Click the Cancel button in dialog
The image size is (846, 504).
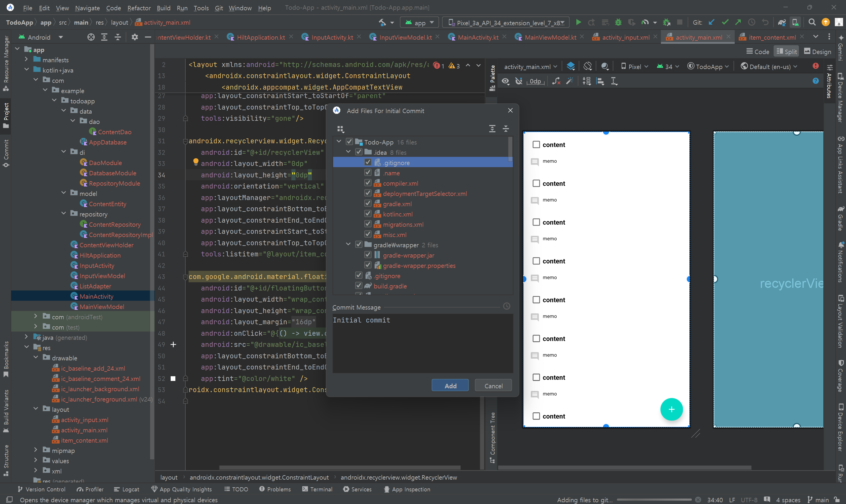[493, 386]
